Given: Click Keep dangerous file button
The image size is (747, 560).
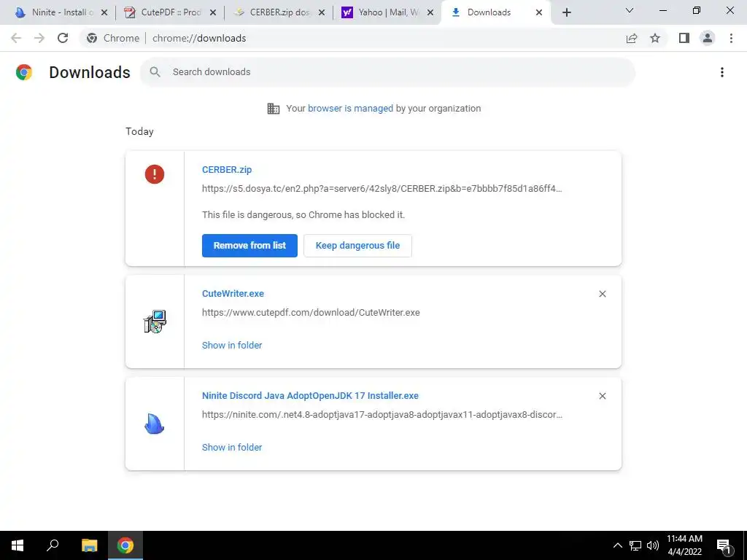Looking at the screenshot, I should tap(357, 246).
